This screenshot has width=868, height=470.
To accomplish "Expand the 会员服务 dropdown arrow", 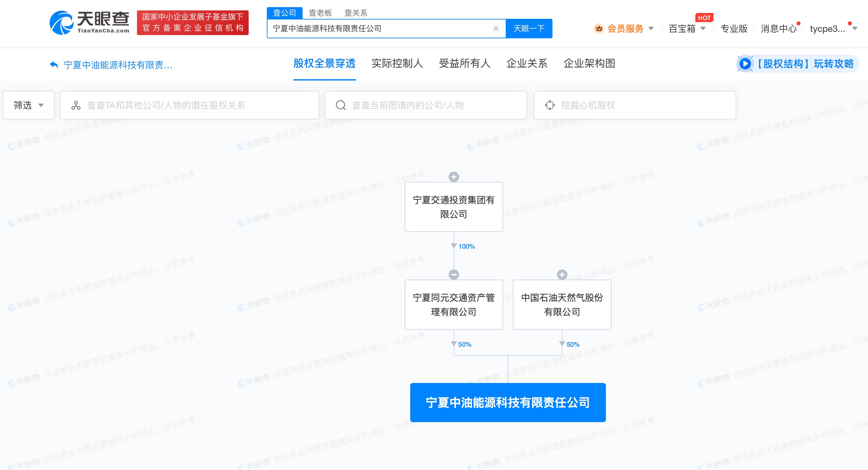I will 651,29.
